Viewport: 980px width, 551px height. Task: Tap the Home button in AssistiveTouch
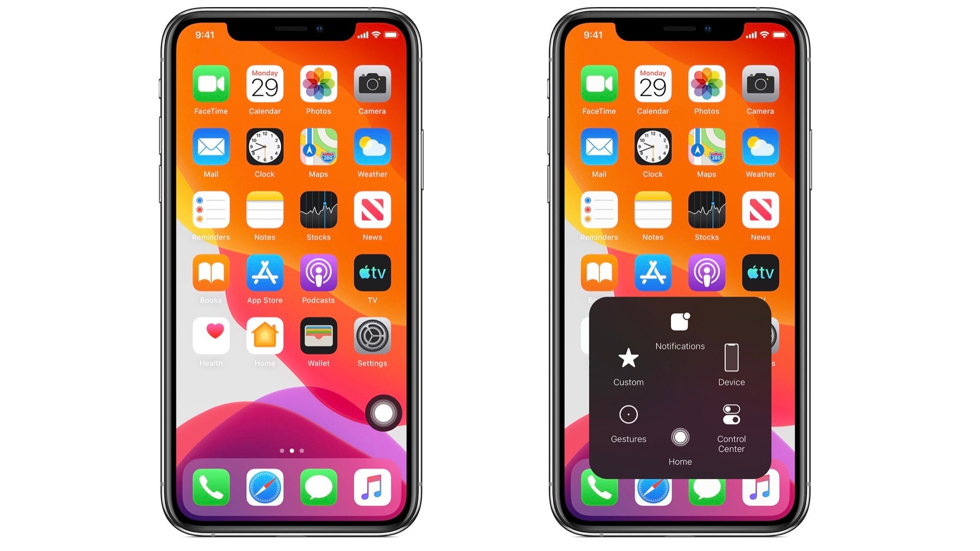[x=679, y=438]
